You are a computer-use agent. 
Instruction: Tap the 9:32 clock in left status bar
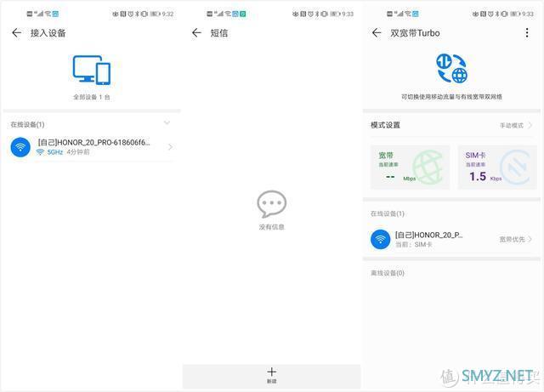167,14
